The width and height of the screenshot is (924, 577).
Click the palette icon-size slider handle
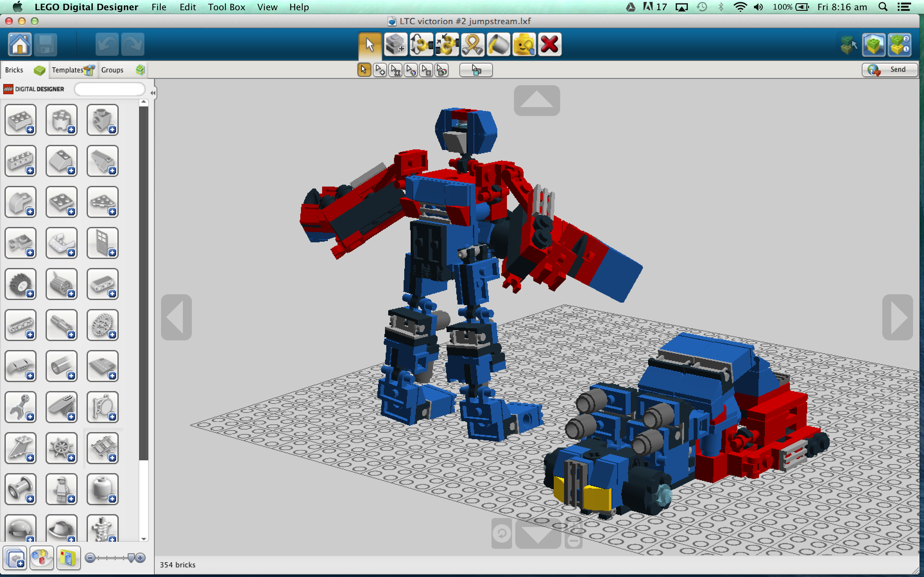point(131,558)
